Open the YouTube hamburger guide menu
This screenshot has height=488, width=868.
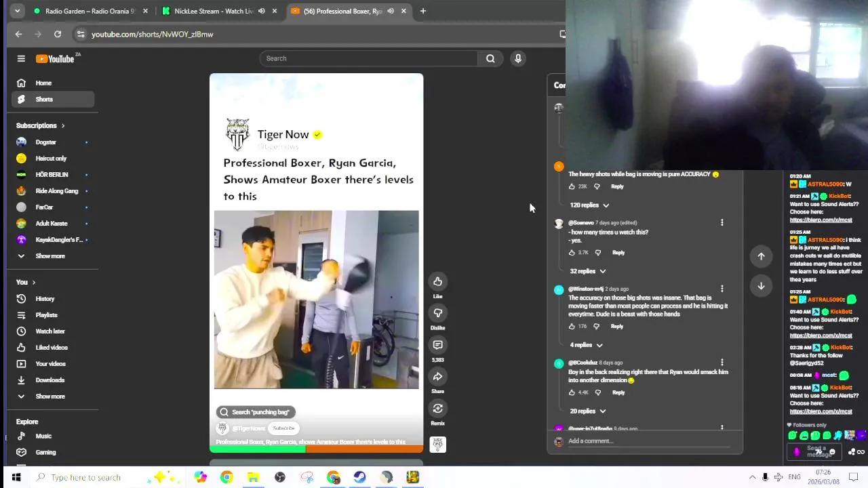(21, 59)
